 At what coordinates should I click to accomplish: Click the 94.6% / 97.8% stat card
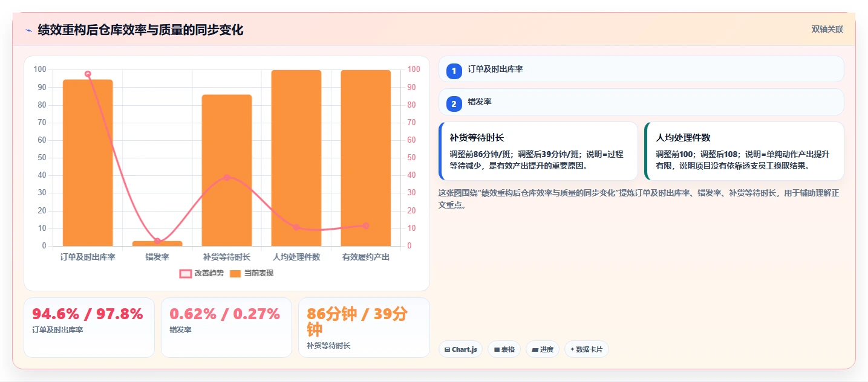pyautogui.click(x=89, y=327)
